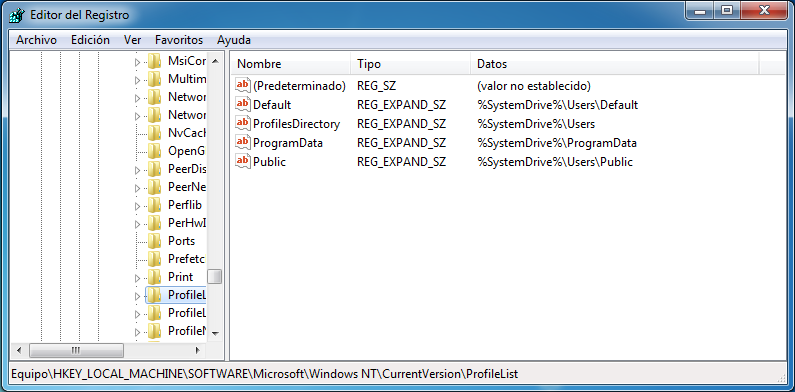Image resolution: width=795 pixels, height=392 pixels.
Task: Open the Archivo menu
Action: coord(37,40)
